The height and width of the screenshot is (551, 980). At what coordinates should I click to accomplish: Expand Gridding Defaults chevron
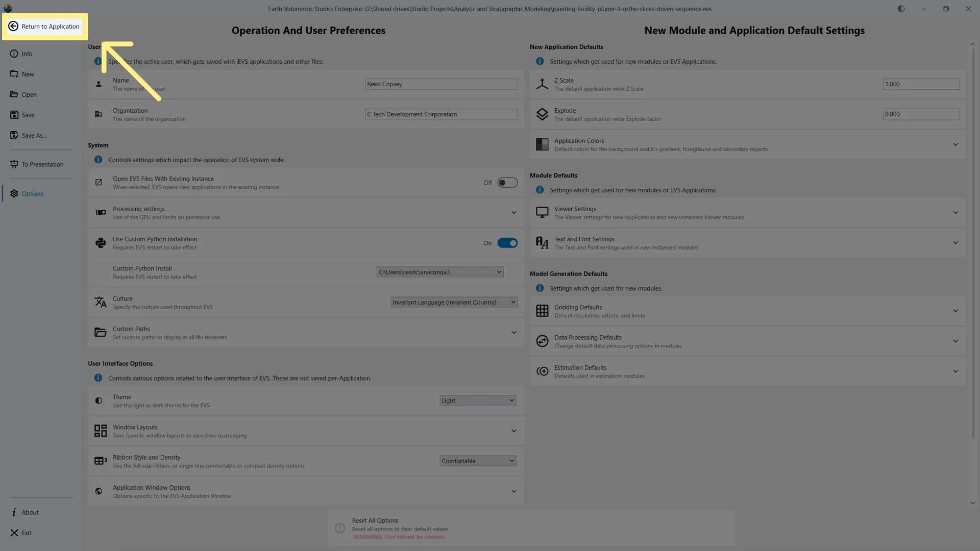[x=955, y=311]
